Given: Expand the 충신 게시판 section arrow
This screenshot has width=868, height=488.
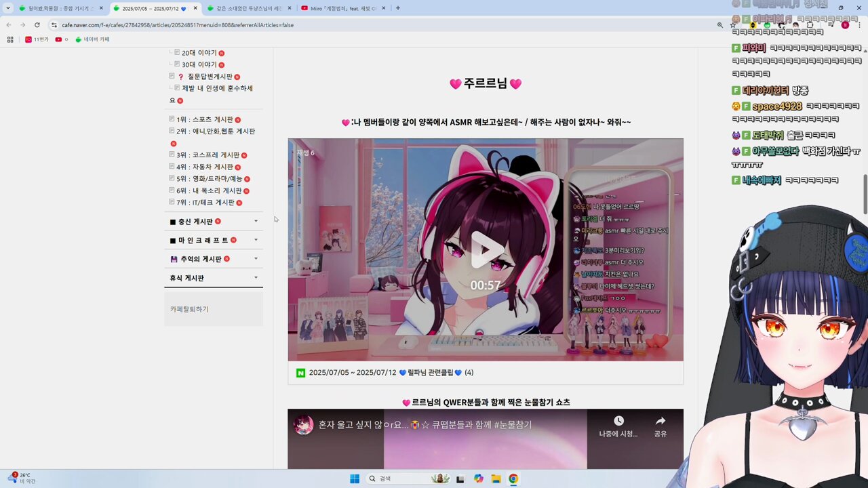Looking at the screenshot, I should pyautogui.click(x=256, y=221).
